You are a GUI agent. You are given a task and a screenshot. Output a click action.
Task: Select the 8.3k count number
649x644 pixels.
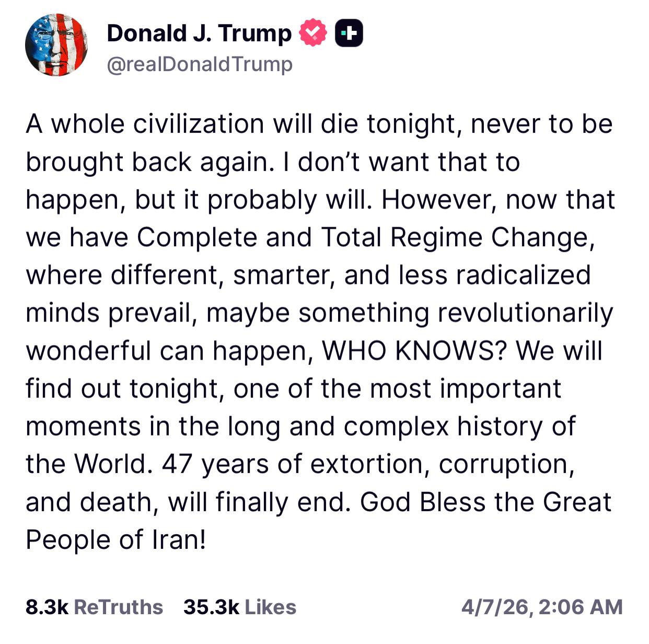[x=47, y=607]
